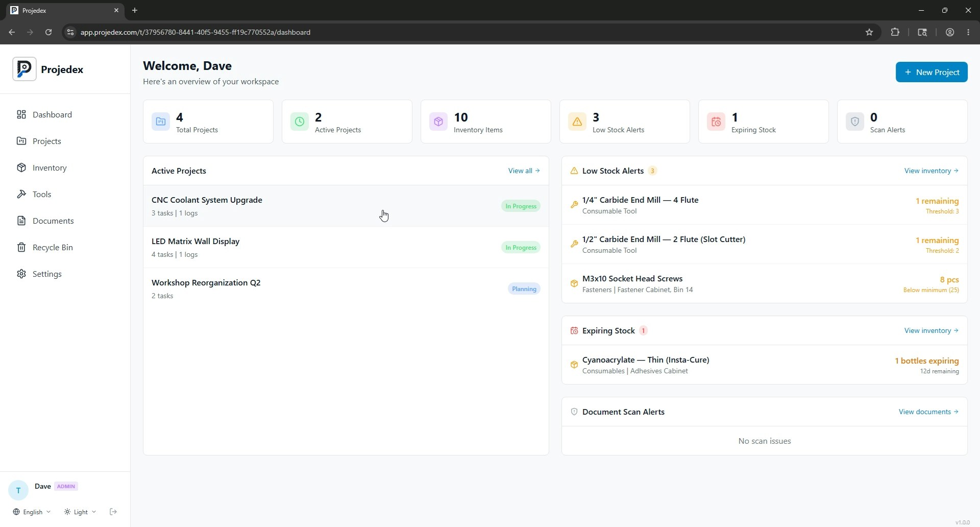
Task: Open Cyanoacrylate Thin Insta-Cure expiring item
Action: (x=765, y=365)
